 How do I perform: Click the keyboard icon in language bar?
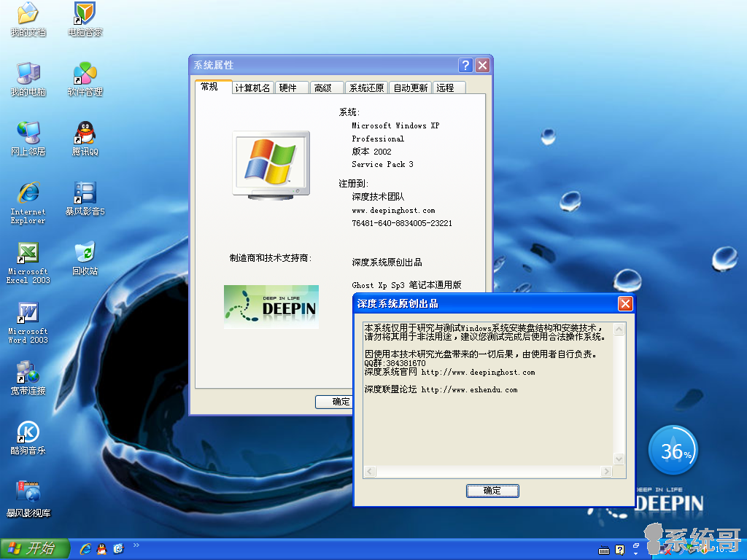[x=603, y=551]
